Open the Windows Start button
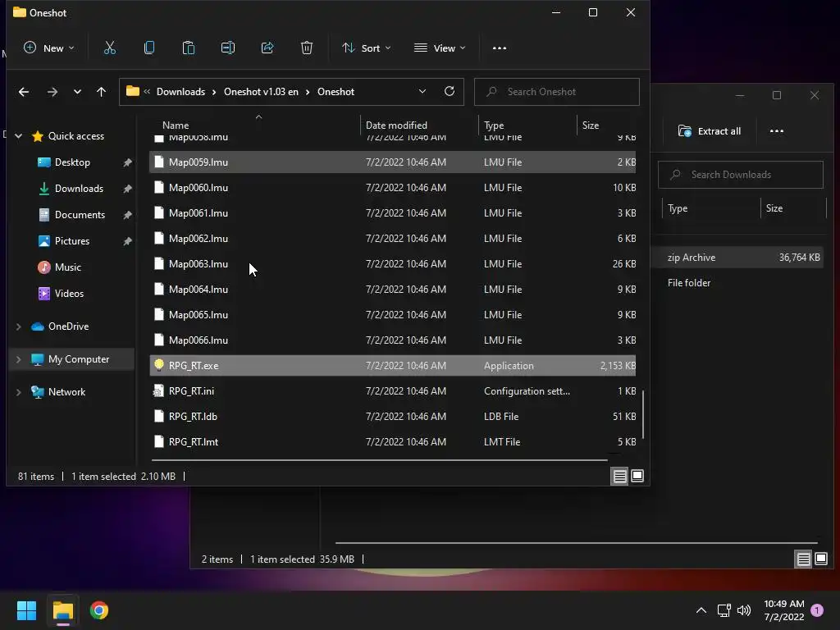The width and height of the screenshot is (840, 630). click(x=26, y=610)
